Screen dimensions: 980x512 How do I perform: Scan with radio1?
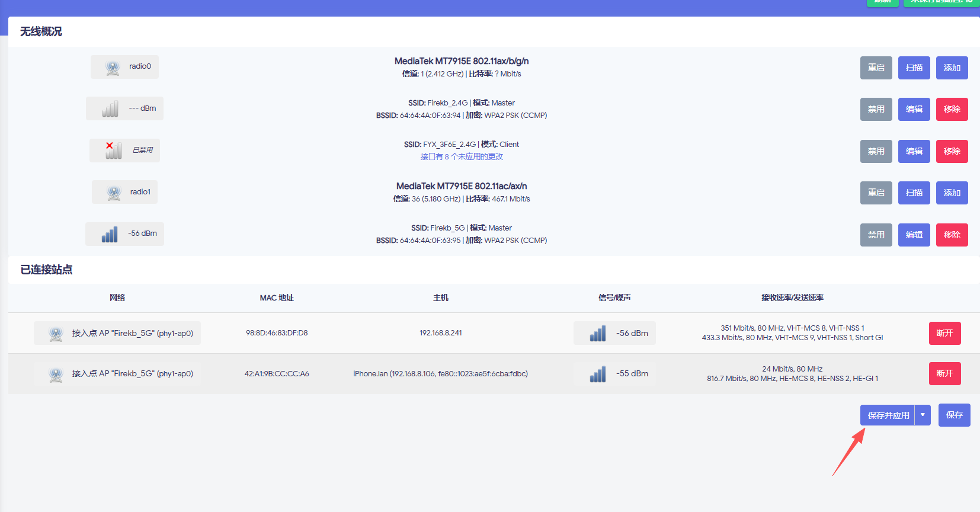(914, 193)
